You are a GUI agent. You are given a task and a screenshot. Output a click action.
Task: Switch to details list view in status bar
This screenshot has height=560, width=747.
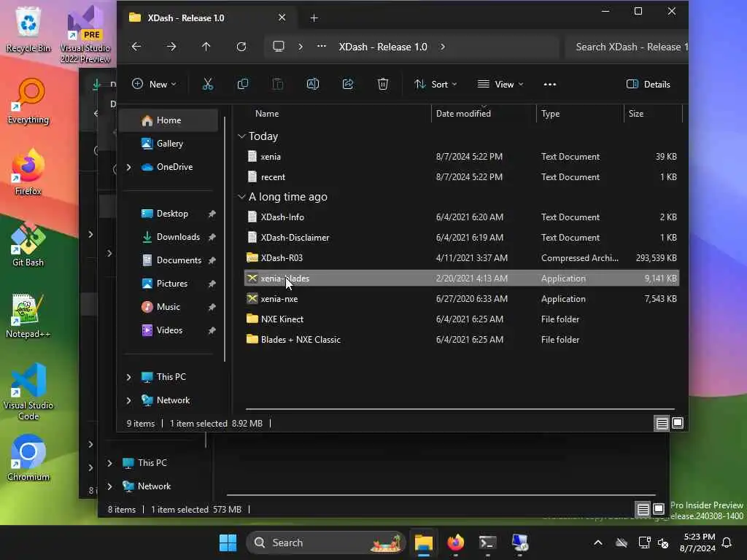click(662, 423)
